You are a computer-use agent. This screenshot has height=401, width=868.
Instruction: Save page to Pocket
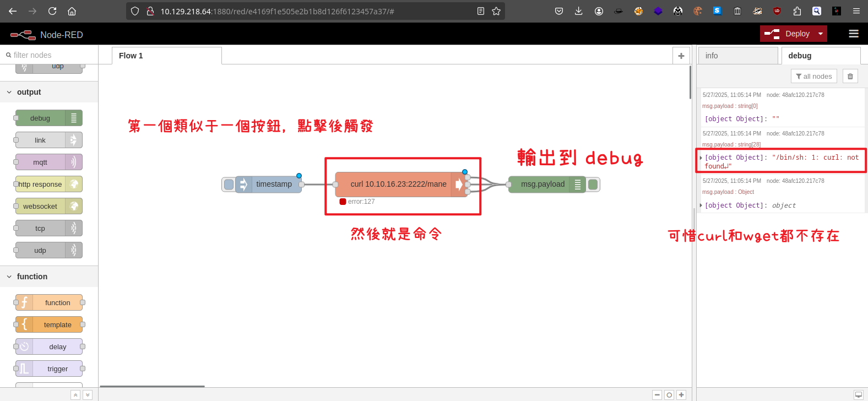click(559, 11)
